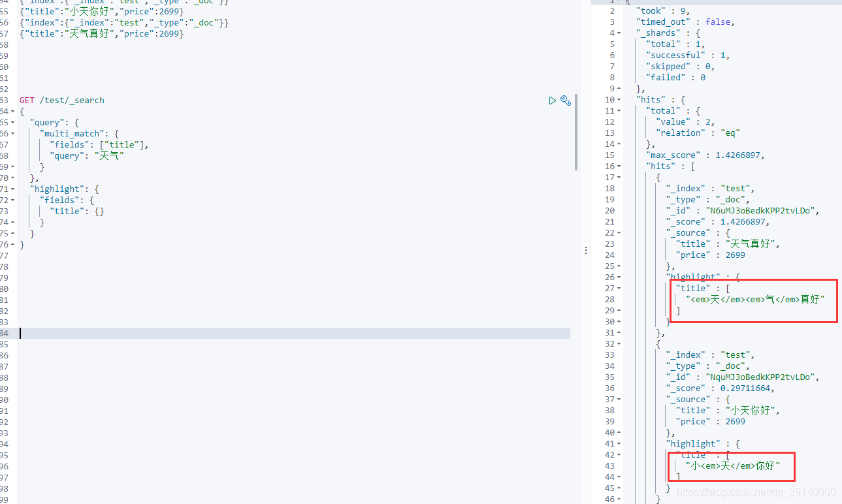Click bulk line with title "小天你好"

pos(102,12)
